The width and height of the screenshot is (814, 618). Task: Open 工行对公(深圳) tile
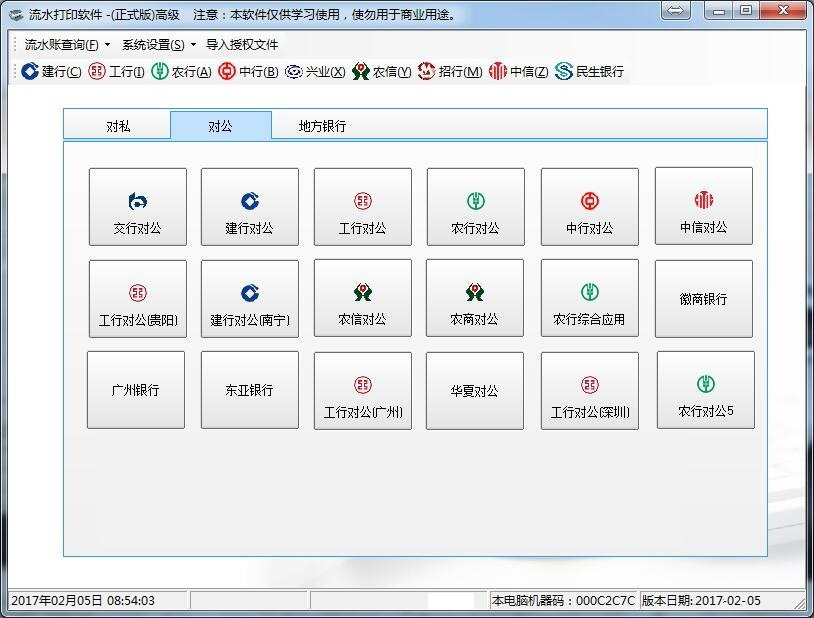590,391
